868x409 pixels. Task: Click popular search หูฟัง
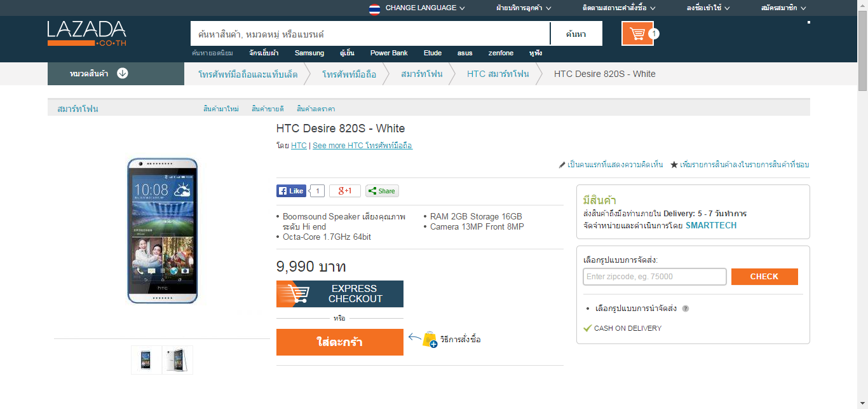(x=536, y=53)
